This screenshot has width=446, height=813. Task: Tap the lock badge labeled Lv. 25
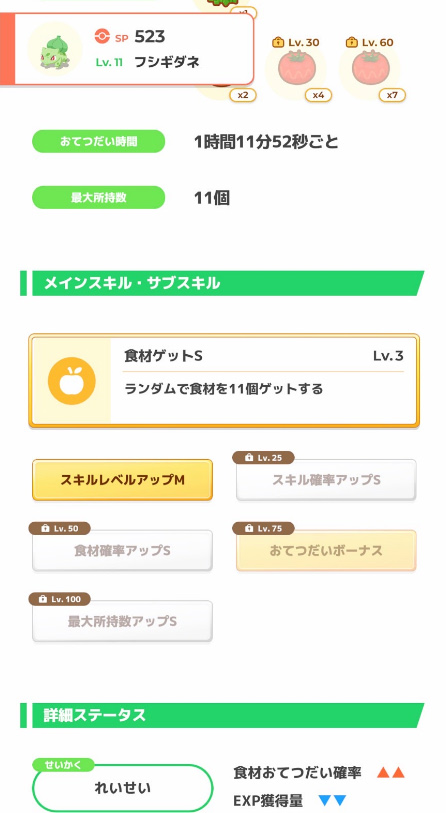click(263, 457)
